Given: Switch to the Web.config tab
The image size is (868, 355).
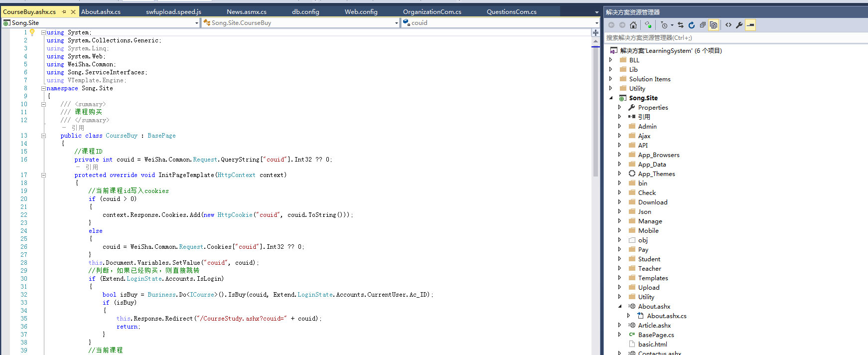Looking at the screenshot, I should point(361,11).
